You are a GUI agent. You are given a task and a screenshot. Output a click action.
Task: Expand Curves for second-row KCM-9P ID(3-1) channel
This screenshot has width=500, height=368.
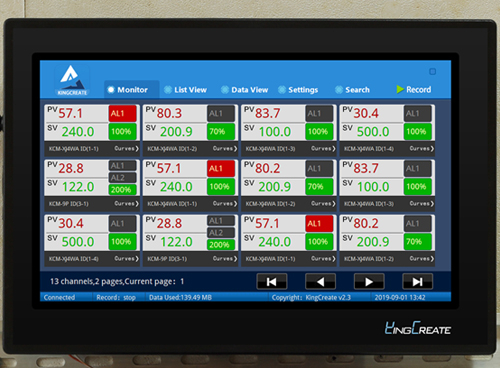126,204
